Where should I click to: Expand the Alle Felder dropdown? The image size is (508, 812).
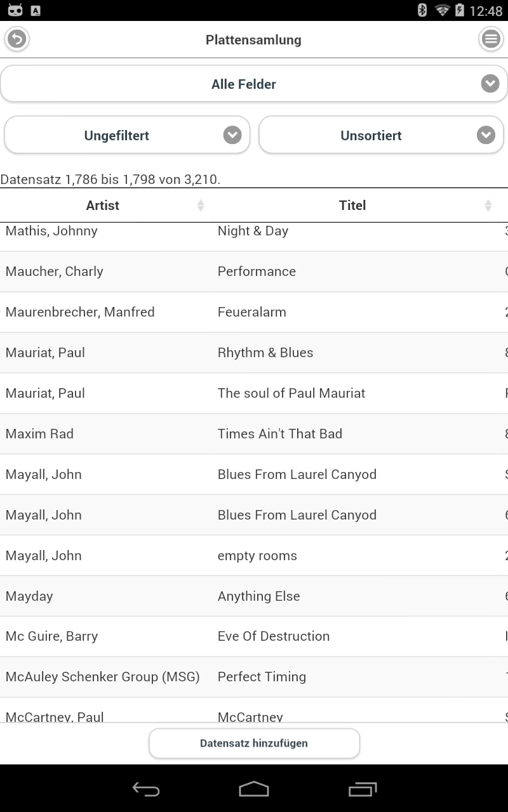click(x=254, y=84)
